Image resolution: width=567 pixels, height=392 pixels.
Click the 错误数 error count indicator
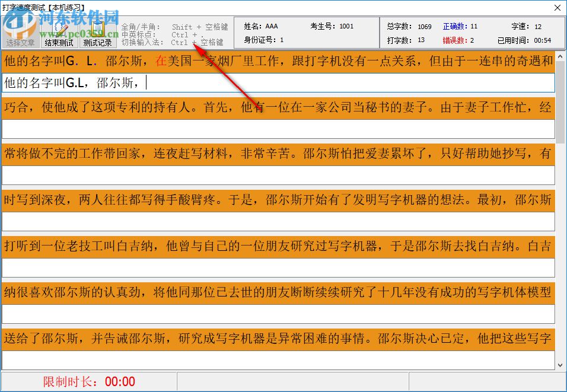click(459, 40)
